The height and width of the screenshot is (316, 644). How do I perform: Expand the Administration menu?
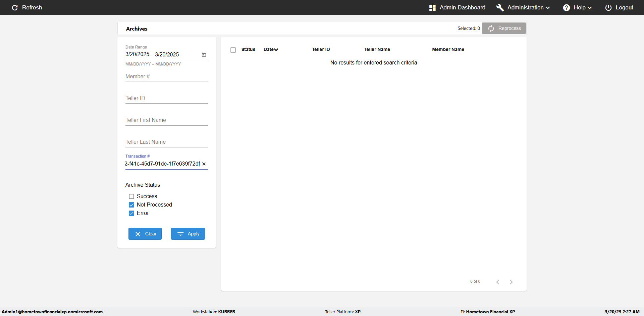click(x=523, y=7)
